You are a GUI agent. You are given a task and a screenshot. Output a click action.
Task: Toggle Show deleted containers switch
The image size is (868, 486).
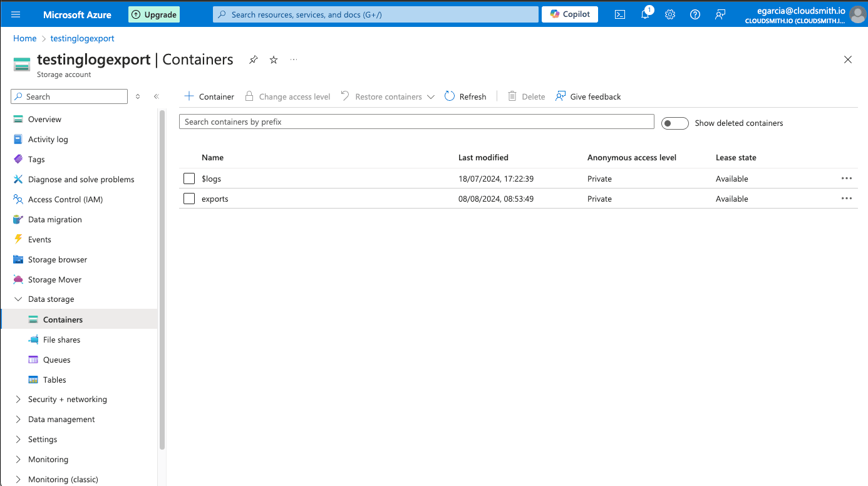click(674, 123)
